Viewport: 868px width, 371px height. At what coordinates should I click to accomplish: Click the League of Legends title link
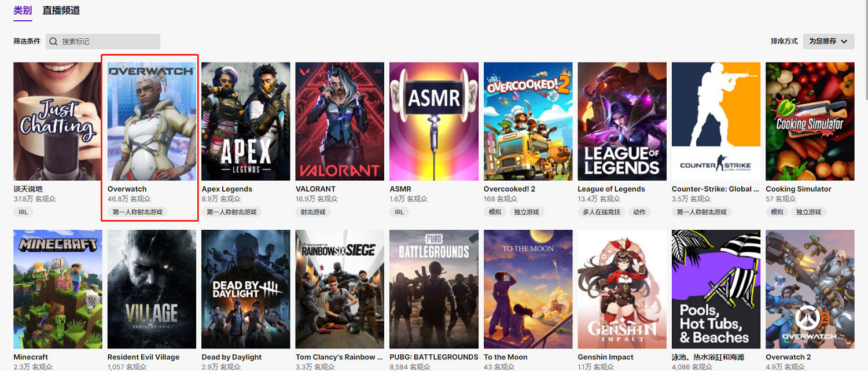coord(611,189)
